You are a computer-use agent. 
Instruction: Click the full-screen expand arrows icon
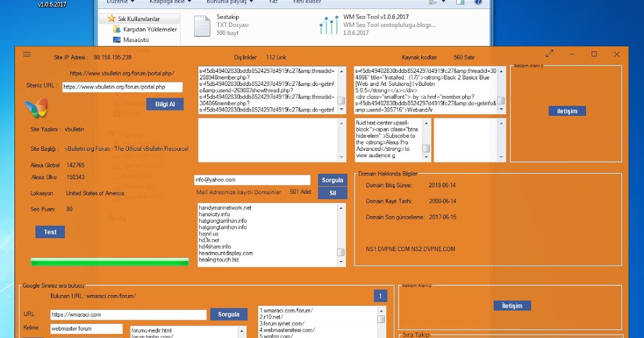[x=550, y=54]
